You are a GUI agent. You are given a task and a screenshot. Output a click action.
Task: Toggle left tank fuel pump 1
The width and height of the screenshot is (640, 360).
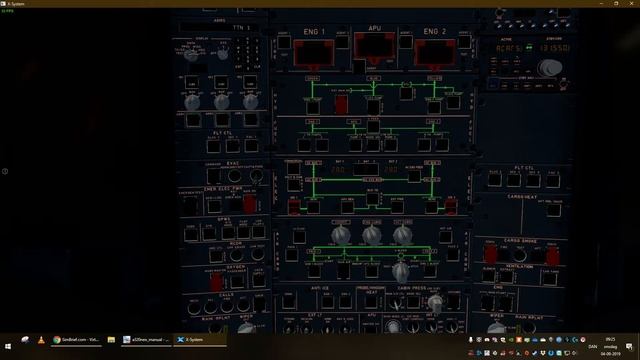click(x=304, y=145)
